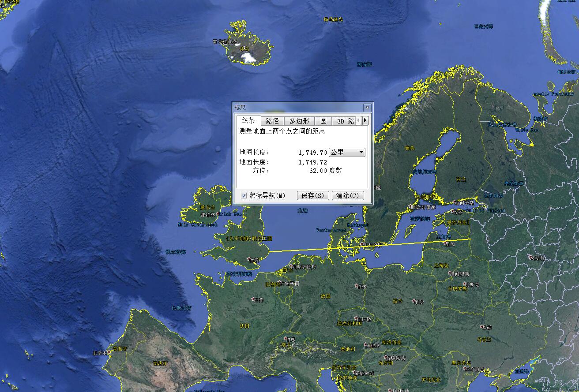This screenshot has height=392, width=579.
Task: Open the 多边形 tab
Action: click(299, 121)
